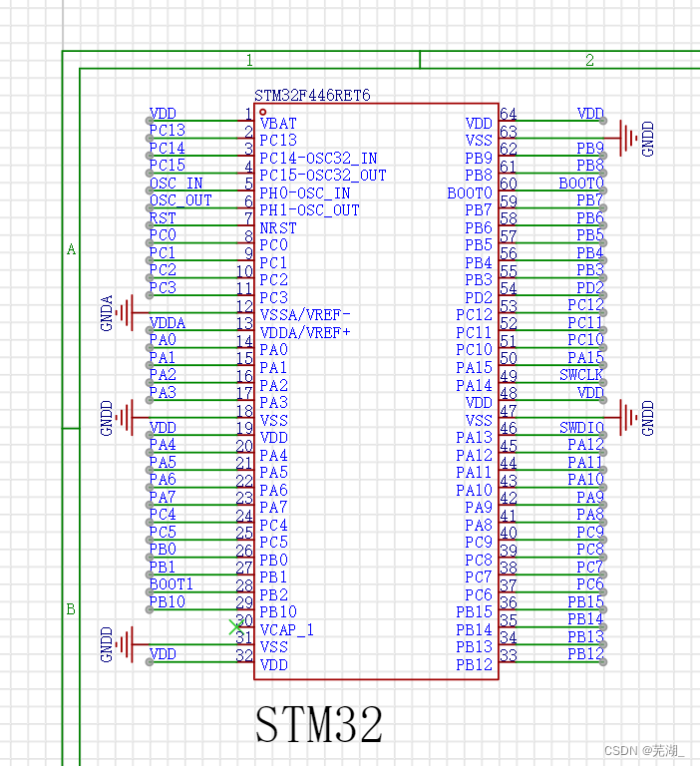Click the wire between GNDA and pin 12

(193, 312)
